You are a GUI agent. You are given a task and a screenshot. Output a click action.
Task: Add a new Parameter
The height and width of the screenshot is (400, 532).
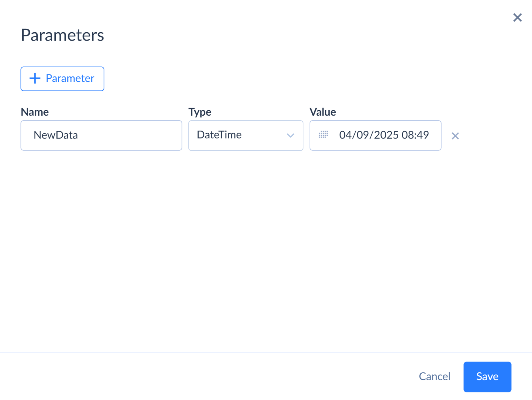pyautogui.click(x=62, y=79)
